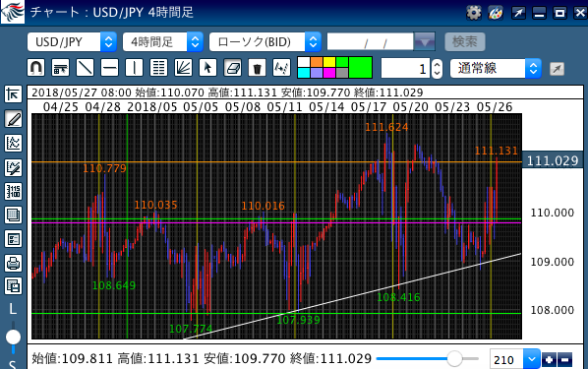588x369 pixels.
Task: Click the 110.779 high price label
Action: tap(104, 168)
